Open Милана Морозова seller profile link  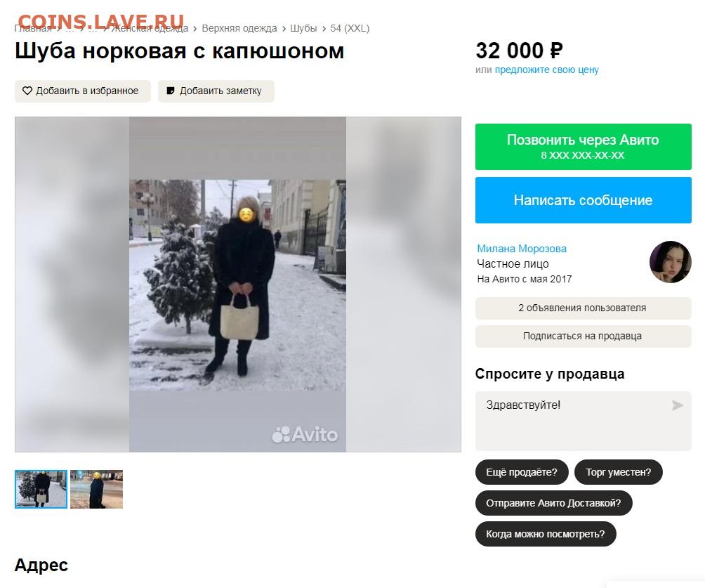(x=522, y=248)
